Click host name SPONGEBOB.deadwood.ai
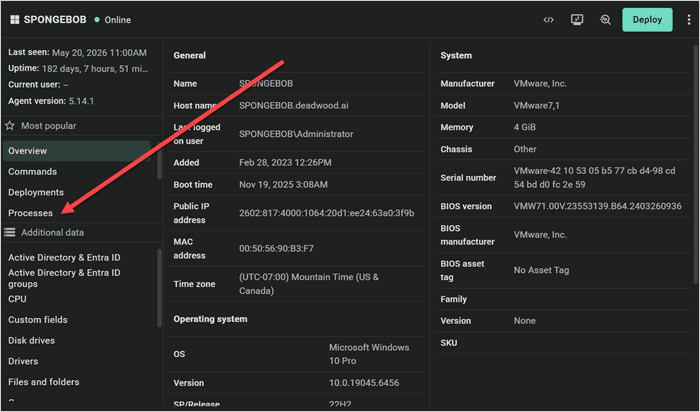 click(294, 105)
